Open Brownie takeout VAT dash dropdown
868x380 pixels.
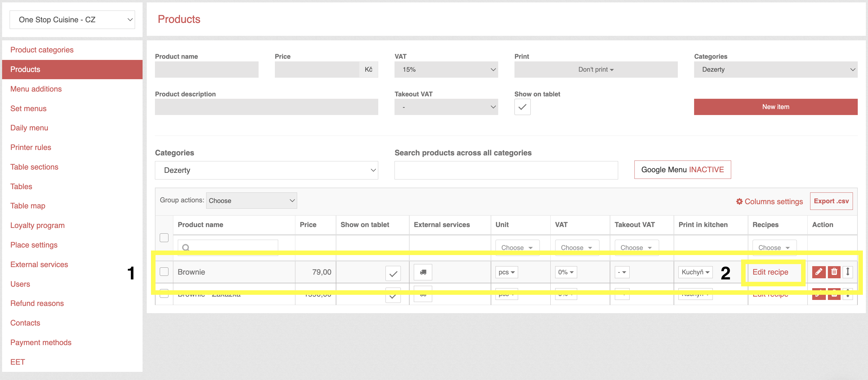click(622, 272)
